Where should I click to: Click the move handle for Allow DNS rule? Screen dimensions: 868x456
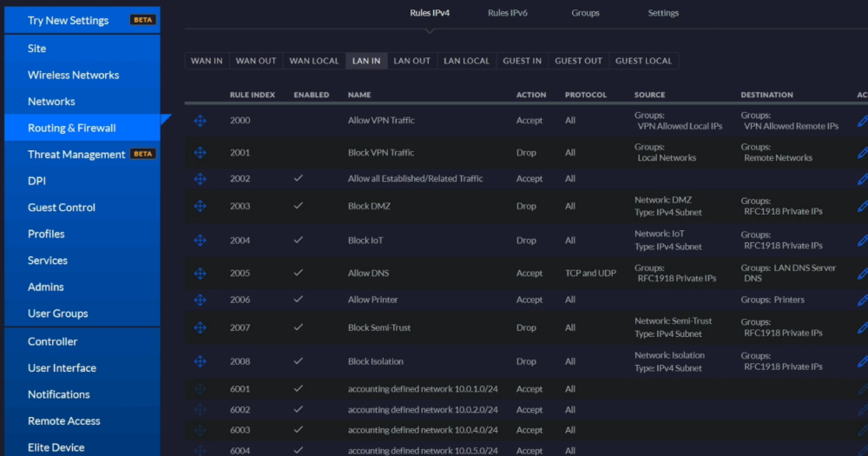(200, 273)
